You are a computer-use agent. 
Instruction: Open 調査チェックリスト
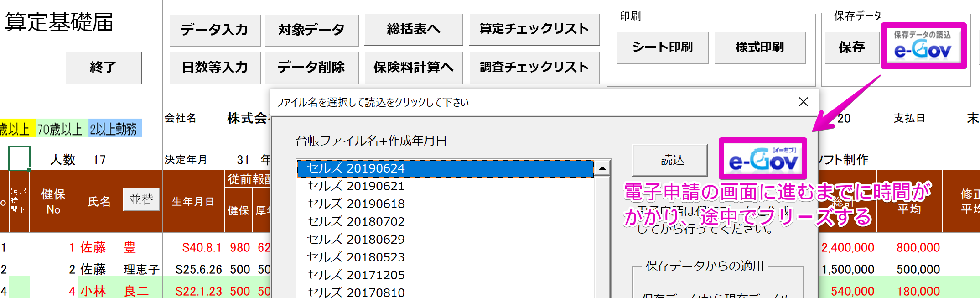pos(534,68)
